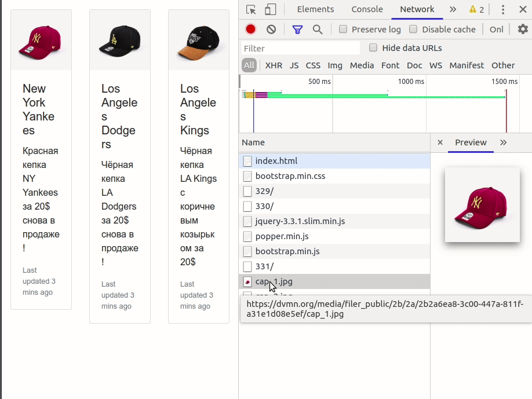532x399 pixels.
Task: Enable Preserve log checkbox
Action: click(x=343, y=29)
